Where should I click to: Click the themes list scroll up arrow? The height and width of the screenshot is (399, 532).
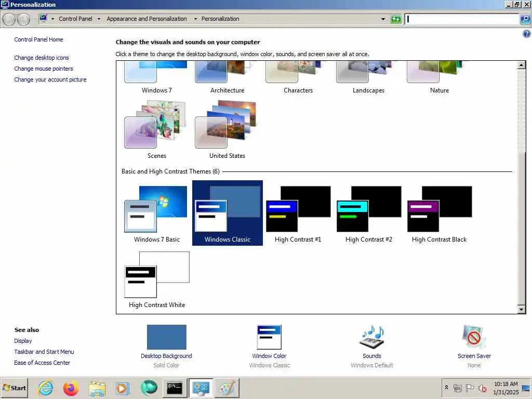522,65
